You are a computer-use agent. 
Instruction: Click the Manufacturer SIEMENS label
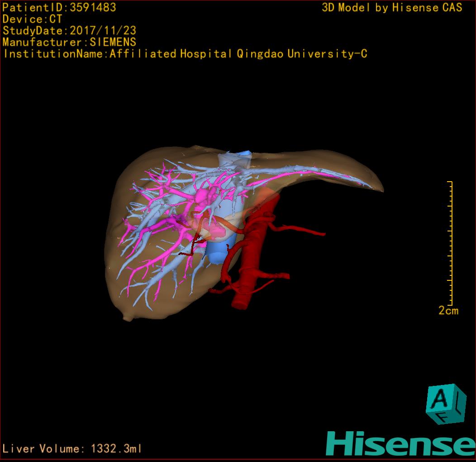pos(69,42)
